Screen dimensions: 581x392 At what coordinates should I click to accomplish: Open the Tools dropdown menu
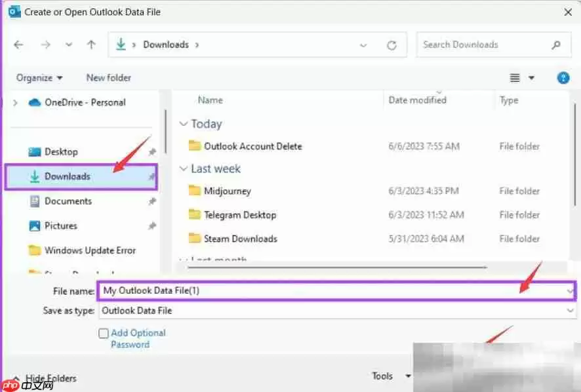coord(390,376)
